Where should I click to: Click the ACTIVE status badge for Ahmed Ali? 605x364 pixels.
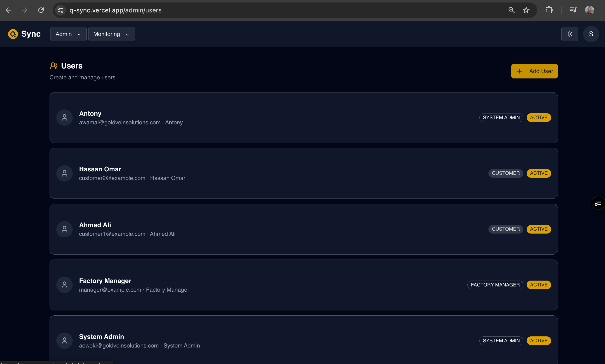coord(539,229)
